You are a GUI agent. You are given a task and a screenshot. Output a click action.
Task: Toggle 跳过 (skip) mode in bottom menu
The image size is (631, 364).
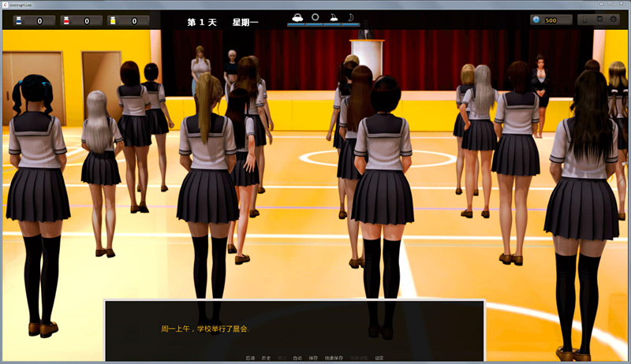(x=282, y=358)
